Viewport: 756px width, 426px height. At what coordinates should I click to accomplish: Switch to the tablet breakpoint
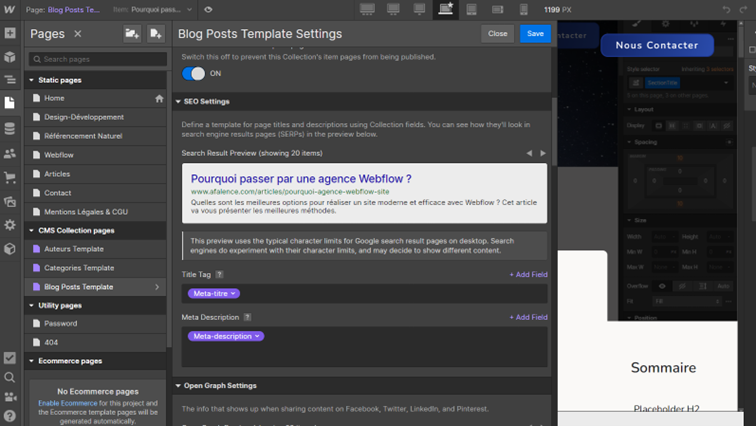pos(472,9)
